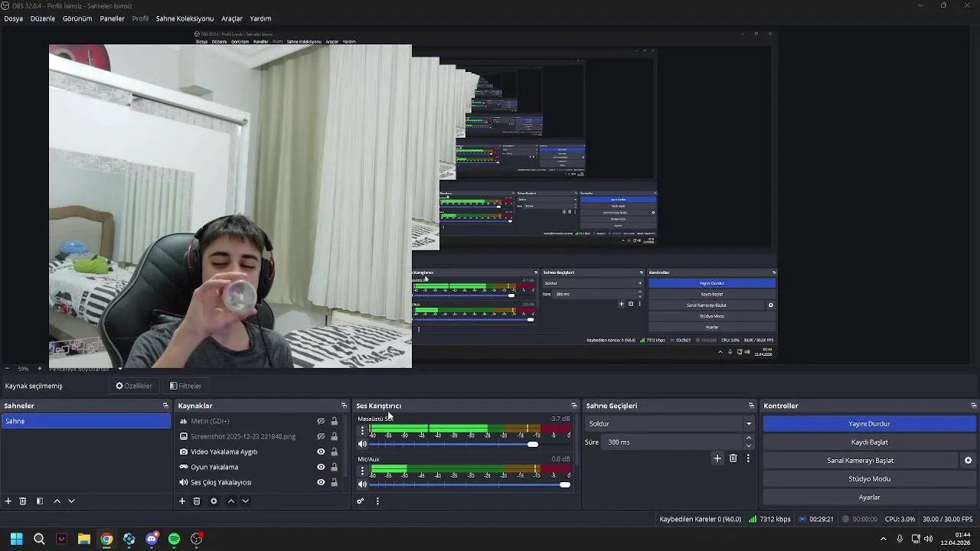Open Dosya menu

(x=14, y=18)
